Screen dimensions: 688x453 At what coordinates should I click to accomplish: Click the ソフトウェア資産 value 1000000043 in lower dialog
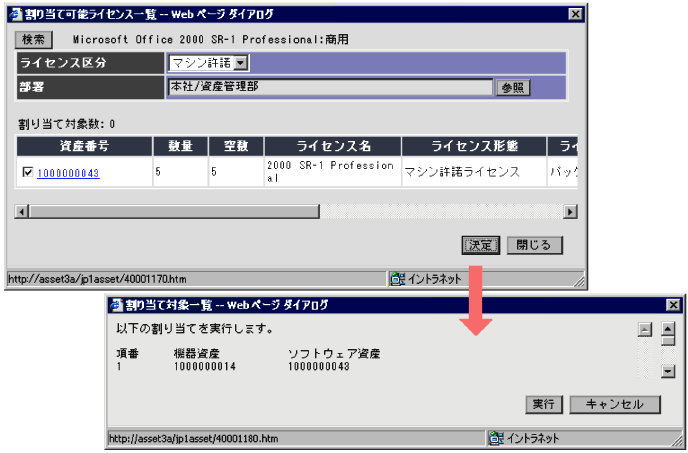(x=319, y=367)
